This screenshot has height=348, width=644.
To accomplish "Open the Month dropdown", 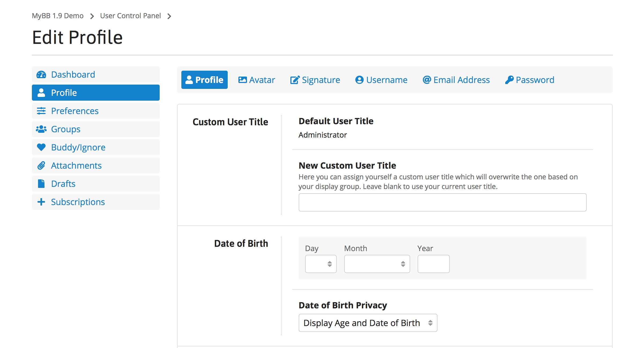I will pyautogui.click(x=377, y=264).
